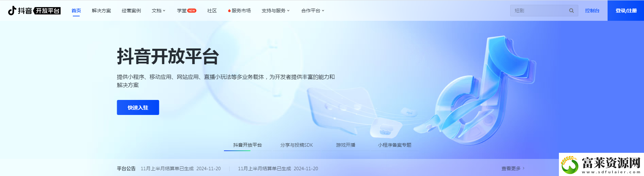Expand the 支持与服务 dropdown
This screenshot has height=176, width=644.
pos(276,11)
